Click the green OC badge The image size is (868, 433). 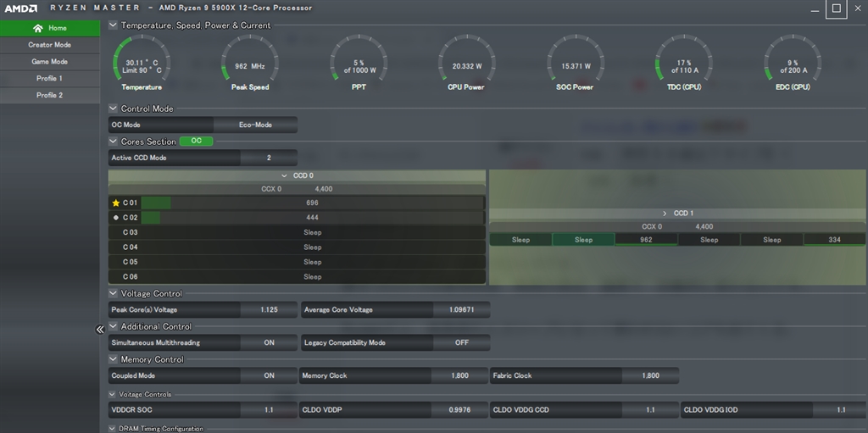pos(196,142)
